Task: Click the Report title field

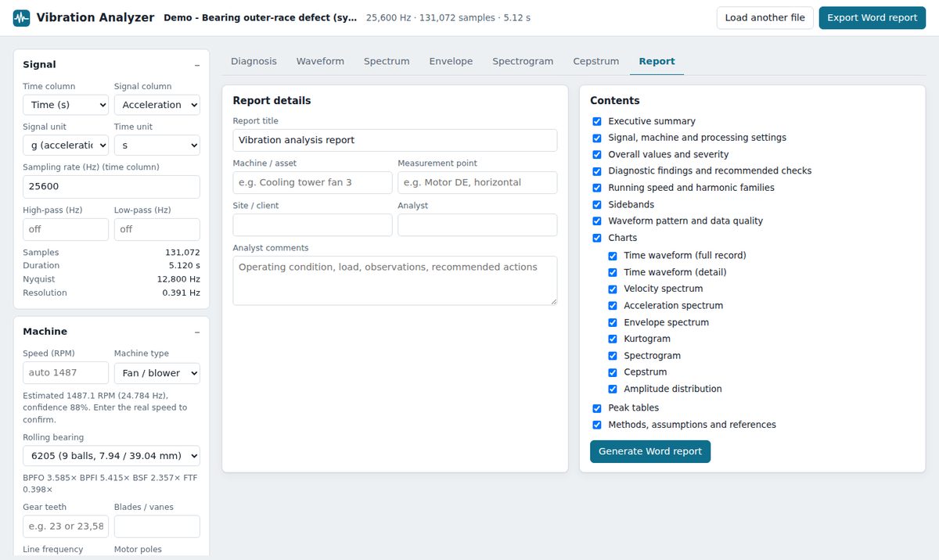Action: (x=395, y=140)
